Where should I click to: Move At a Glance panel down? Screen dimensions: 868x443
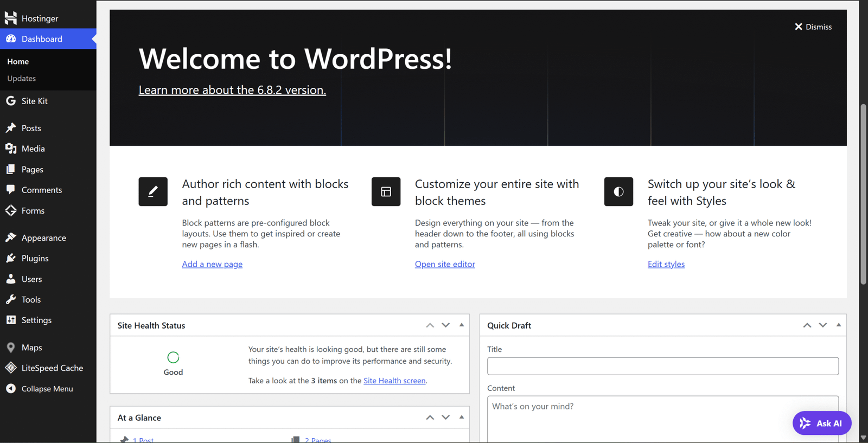[x=445, y=418]
